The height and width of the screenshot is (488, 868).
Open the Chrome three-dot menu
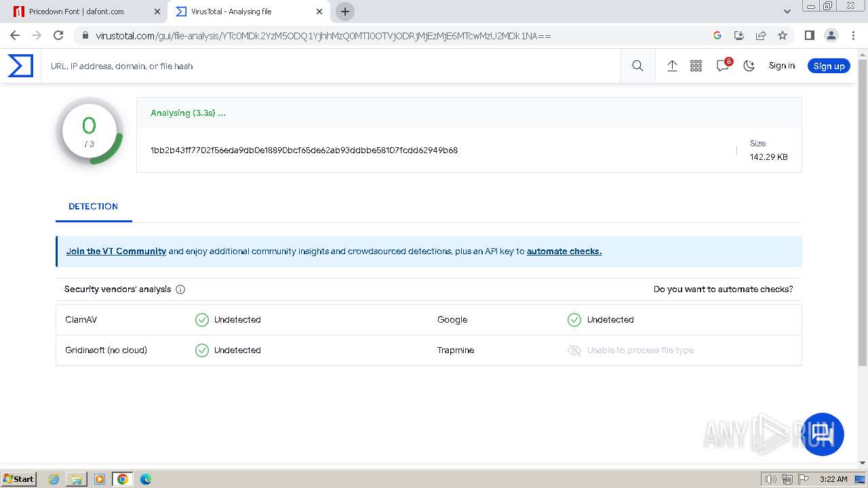point(852,35)
